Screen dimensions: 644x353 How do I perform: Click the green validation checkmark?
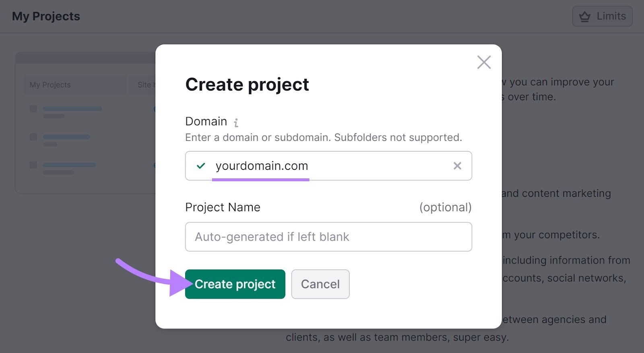[201, 166]
